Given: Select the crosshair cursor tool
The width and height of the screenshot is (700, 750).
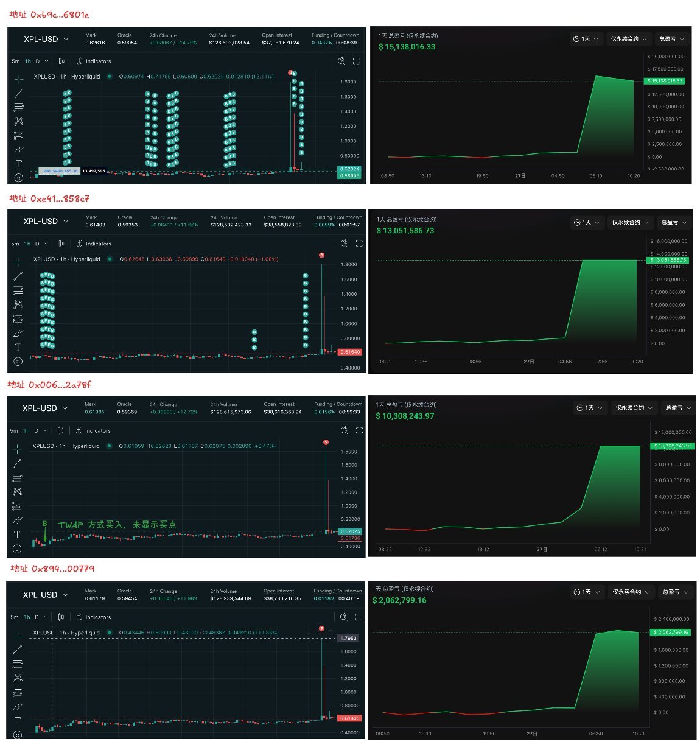Looking at the screenshot, I should [18, 78].
